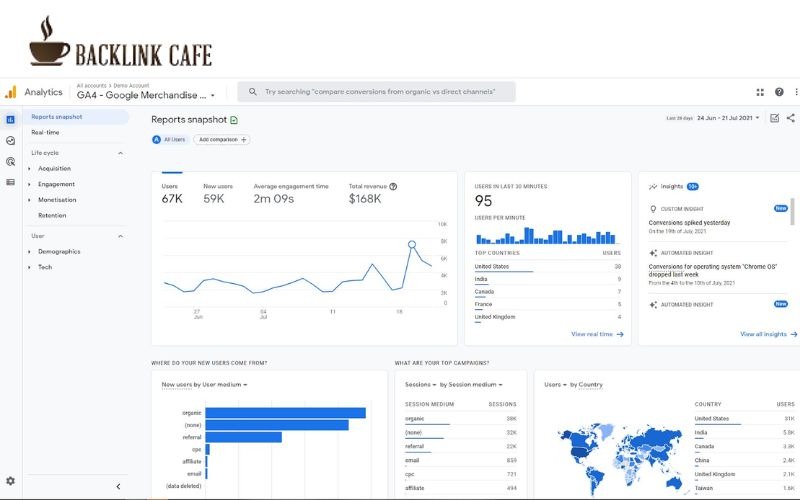
Task: Click the Insights panel scrollbar
Action: point(792,211)
